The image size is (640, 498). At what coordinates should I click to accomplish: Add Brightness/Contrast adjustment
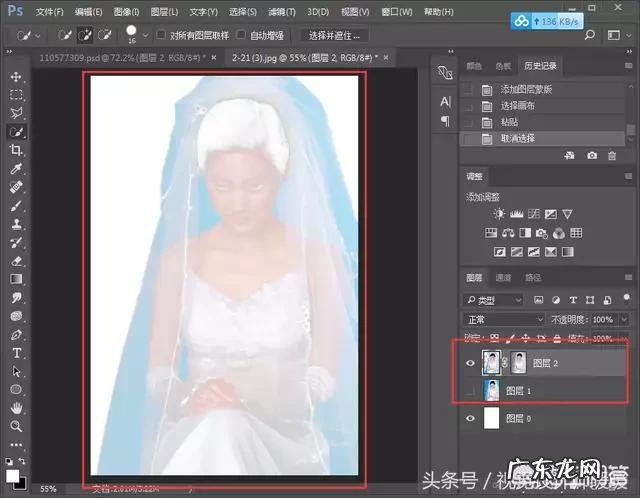pos(499,214)
